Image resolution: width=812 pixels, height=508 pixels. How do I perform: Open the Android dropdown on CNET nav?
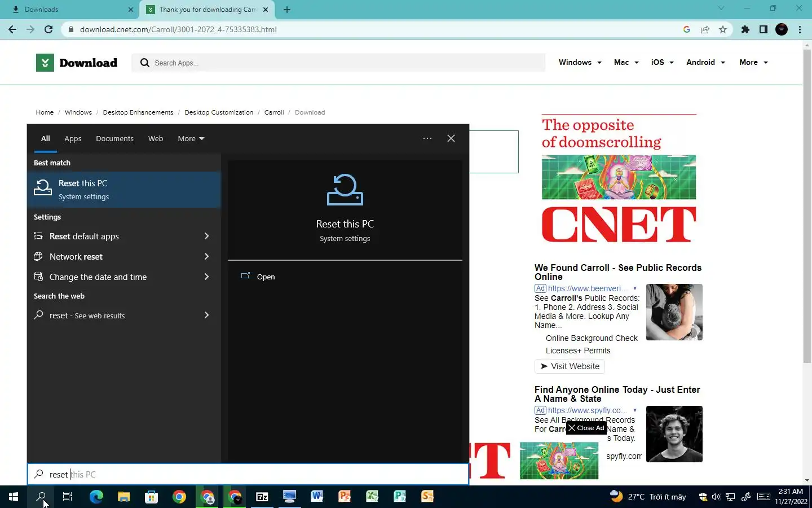[705, 62]
